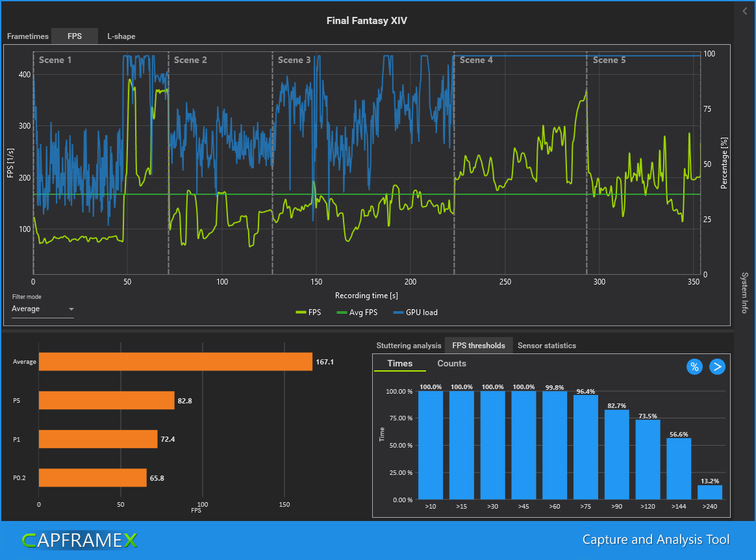Click the Scene 2 marker label
The width and height of the screenshot is (756, 560).
pyautogui.click(x=190, y=60)
